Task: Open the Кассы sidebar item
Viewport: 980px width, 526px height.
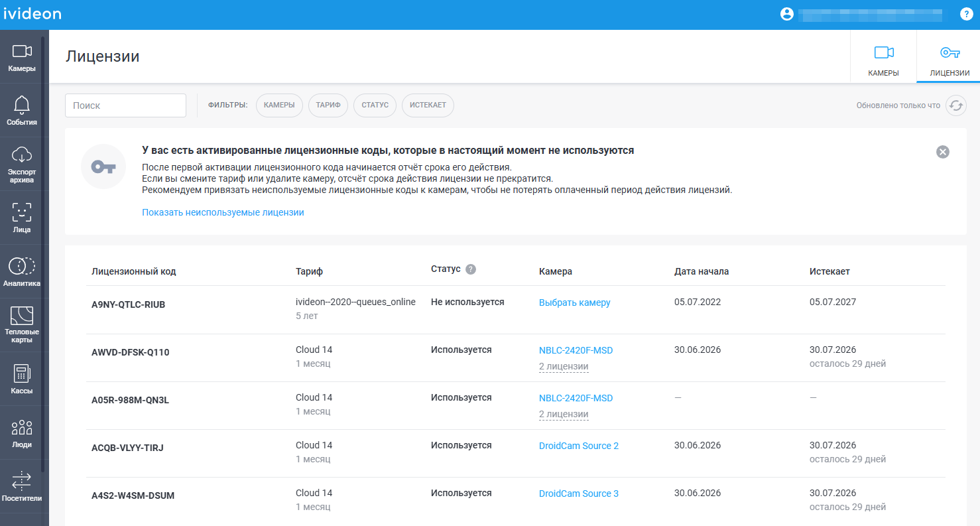Action: point(22,379)
